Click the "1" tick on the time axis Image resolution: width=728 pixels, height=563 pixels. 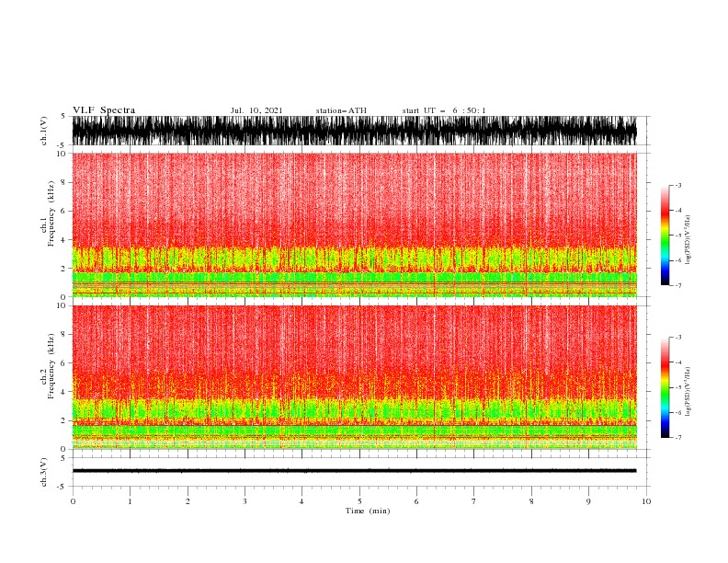pyautogui.click(x=130, y=501)
